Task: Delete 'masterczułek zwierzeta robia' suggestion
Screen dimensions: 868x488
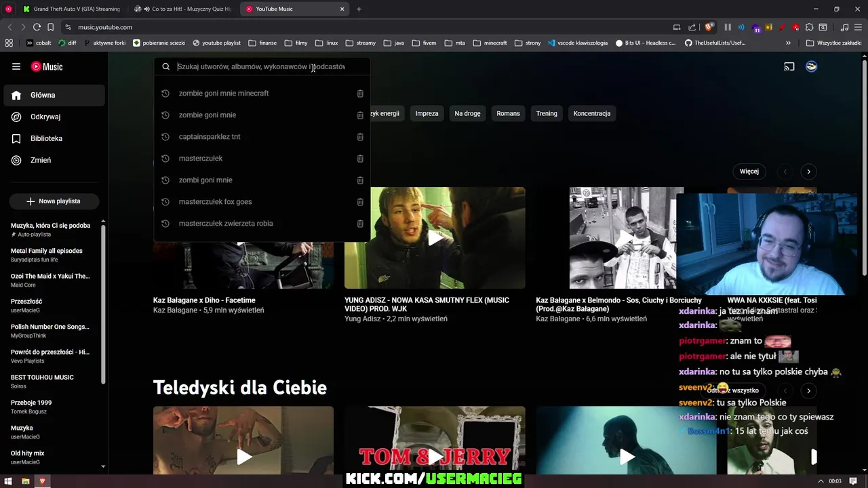Action: point(360,224)
